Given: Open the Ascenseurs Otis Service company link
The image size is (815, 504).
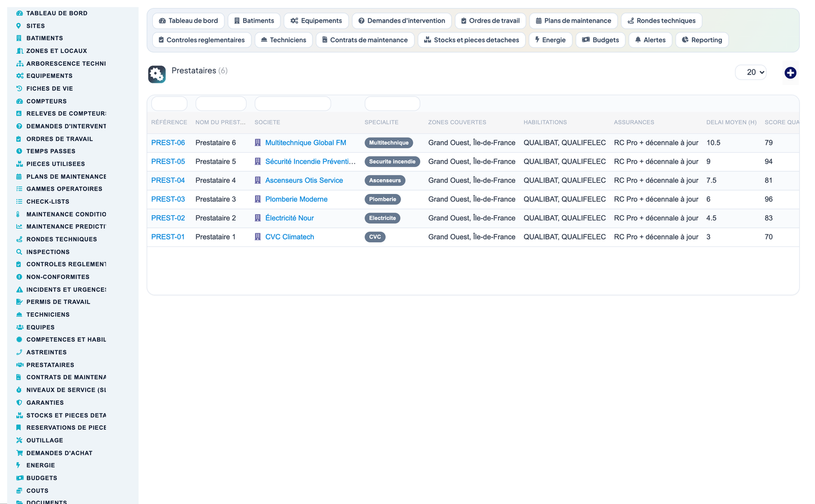Looking at the screenshot, I should (x=304, y=180).
